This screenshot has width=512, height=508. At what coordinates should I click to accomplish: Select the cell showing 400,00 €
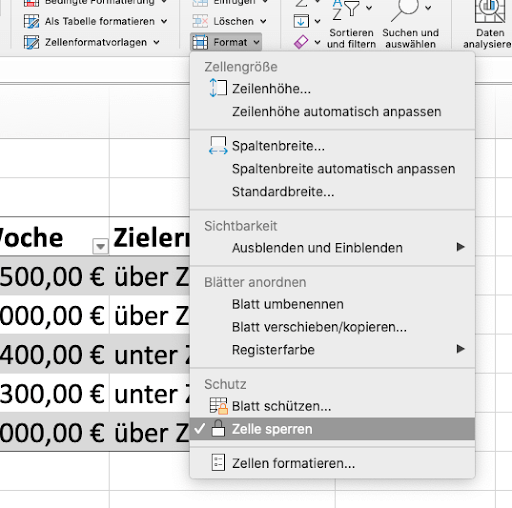click(x=55, y=354)
